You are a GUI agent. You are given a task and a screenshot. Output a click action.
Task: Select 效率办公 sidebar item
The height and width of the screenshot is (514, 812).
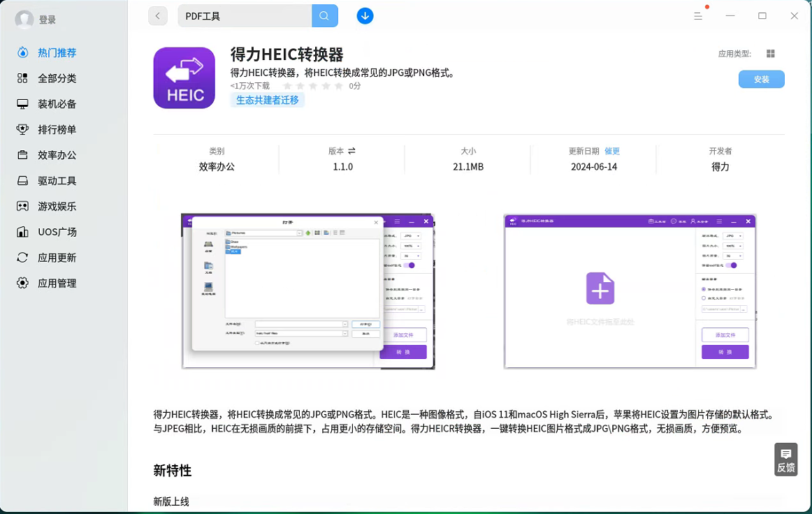point(57,155)
